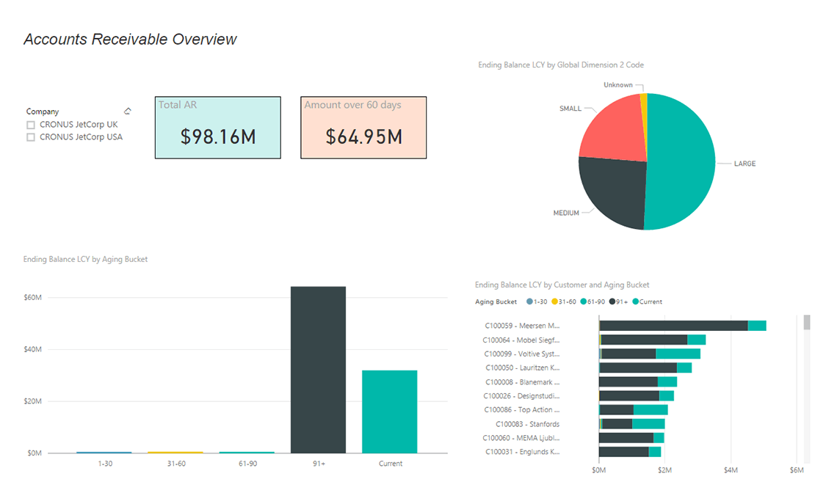
Task: Click the C100008 - Blanemark label
Action: coord(523,382)
